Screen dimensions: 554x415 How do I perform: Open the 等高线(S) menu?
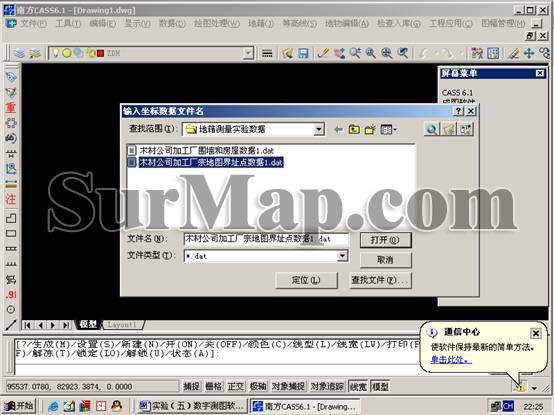click(x=300, y=24)
